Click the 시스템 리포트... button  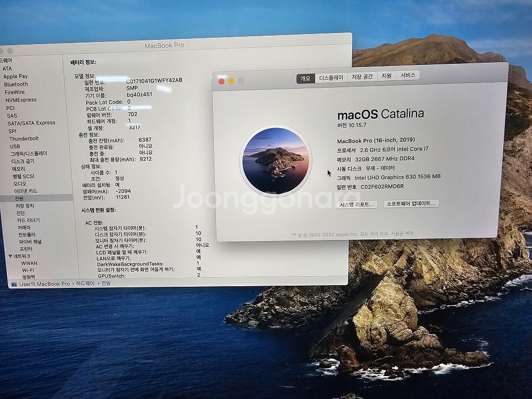pos(356,205)
